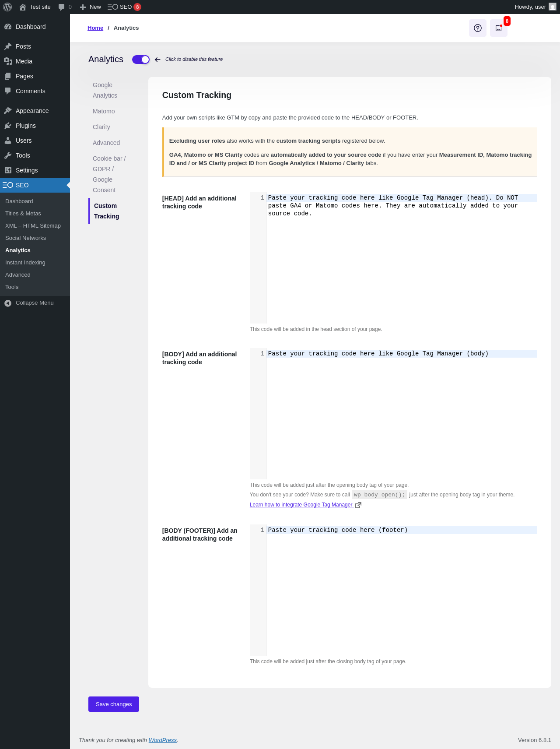Click external link icon beside Tag Manager link

358,505
